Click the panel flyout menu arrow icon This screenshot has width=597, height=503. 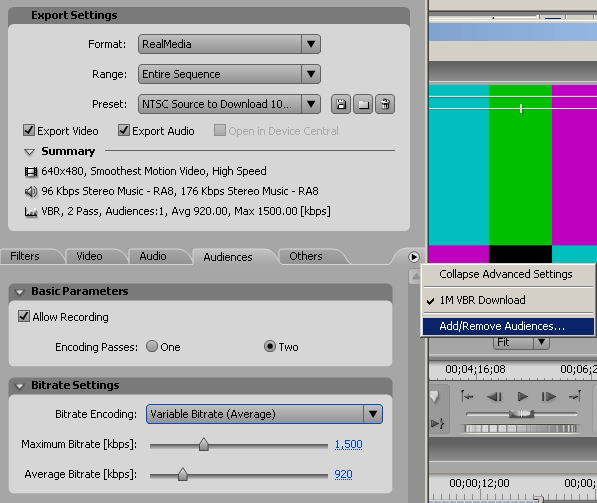[413, 257]
